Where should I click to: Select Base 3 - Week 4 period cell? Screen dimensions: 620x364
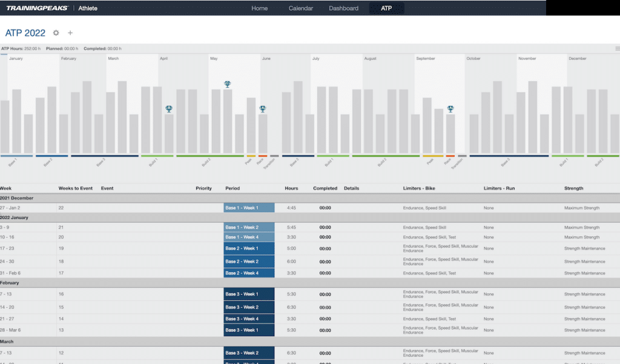point(249,319)
